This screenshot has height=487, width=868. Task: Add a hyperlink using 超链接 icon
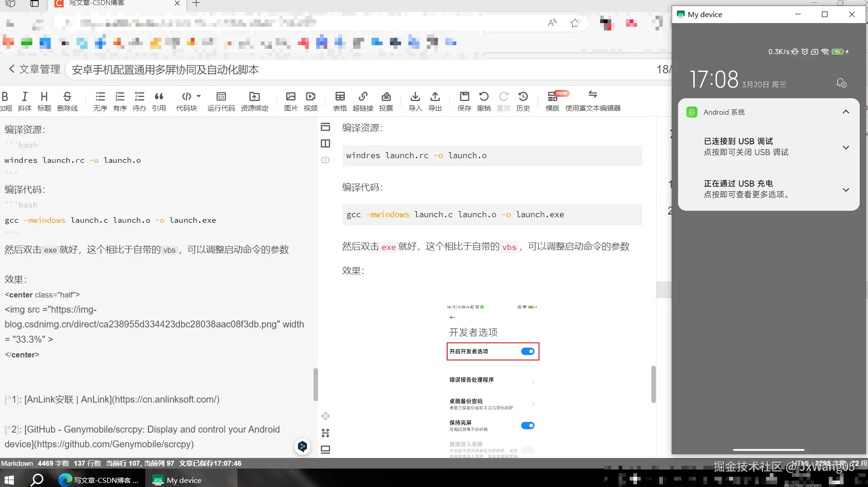(363, 101)
